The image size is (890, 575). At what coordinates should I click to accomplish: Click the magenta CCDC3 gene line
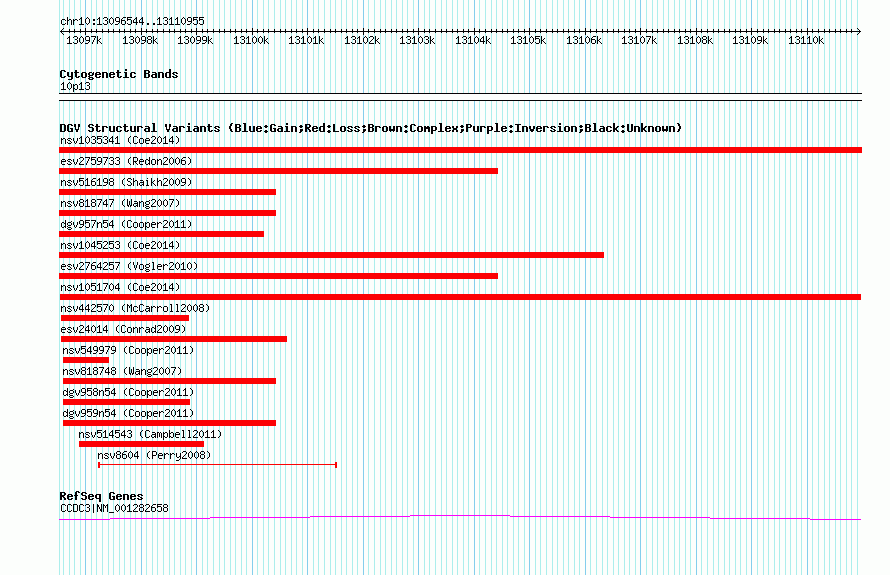[x=460, y=517]
